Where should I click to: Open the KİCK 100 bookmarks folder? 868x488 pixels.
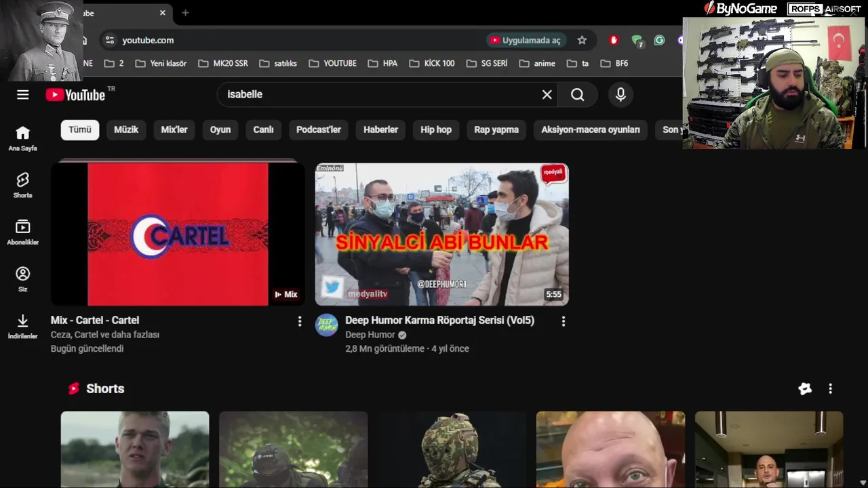click(x=432, y=63)
